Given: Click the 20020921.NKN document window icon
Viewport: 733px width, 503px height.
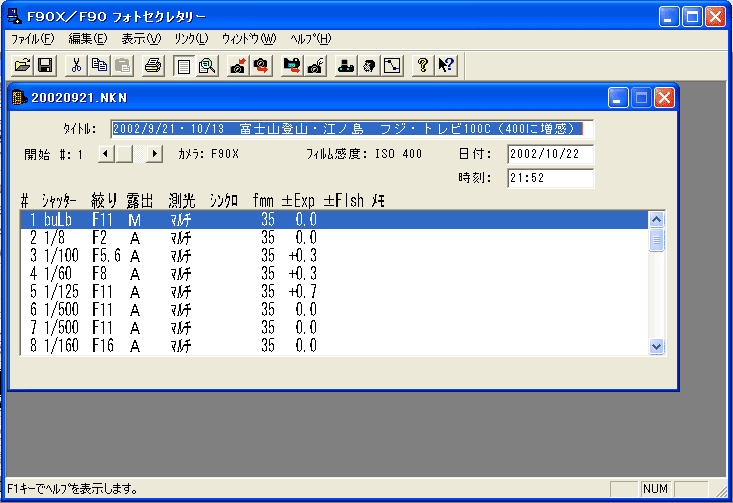Looking at the screenshot, I should click(19, 97).
